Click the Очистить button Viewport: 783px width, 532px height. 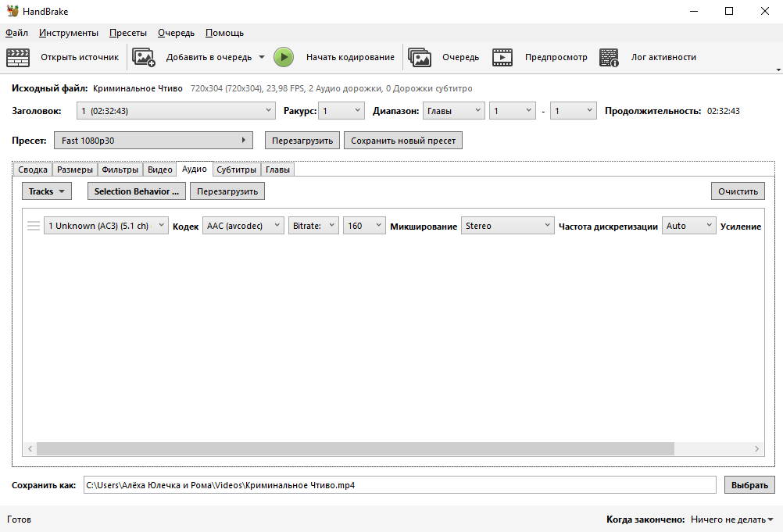(738, 191)
